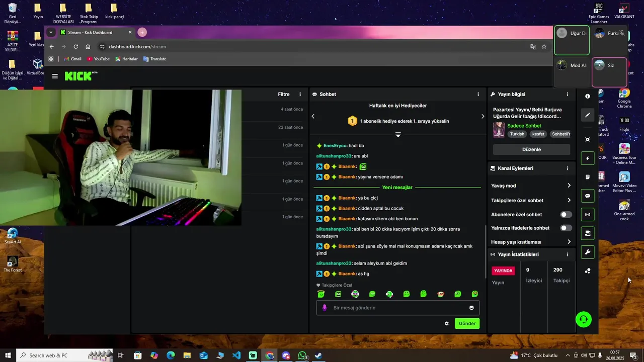Click the Sadece Sohbet category link

pos(524,126)
